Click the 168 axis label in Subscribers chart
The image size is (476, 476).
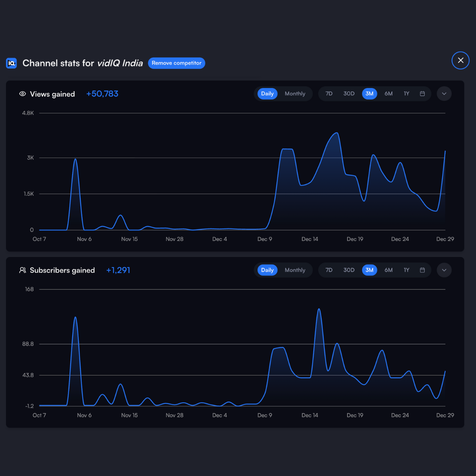click(x=29, y=289)
